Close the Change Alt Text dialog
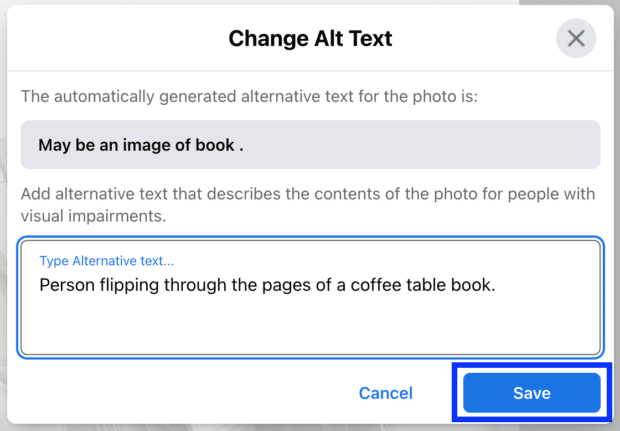This screenshot has width=620, height=431. coord(576,38)
